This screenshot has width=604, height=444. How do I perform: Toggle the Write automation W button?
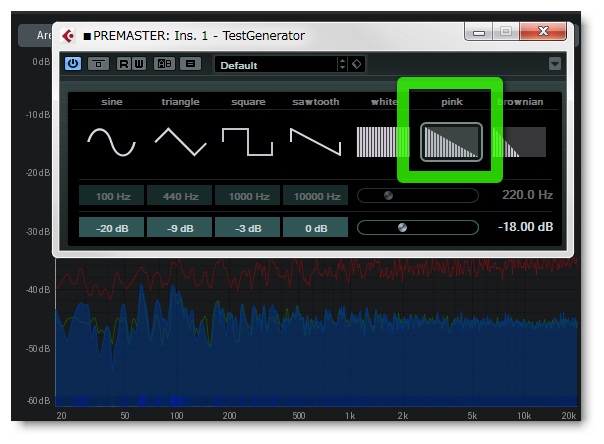pos(139,64)
